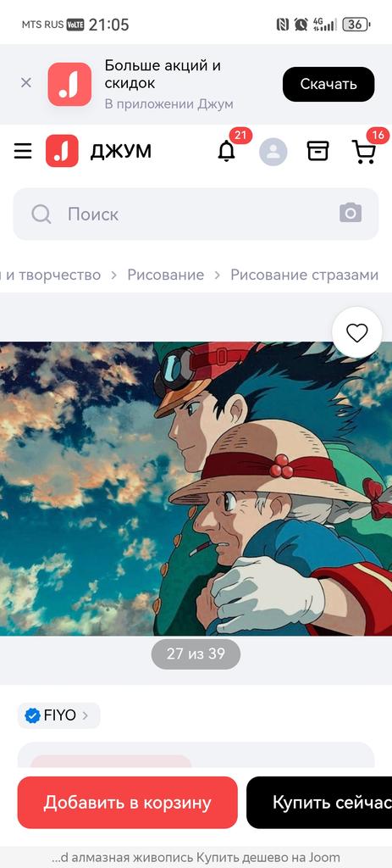Open shopping cart with 16 items

coord(364,151)
